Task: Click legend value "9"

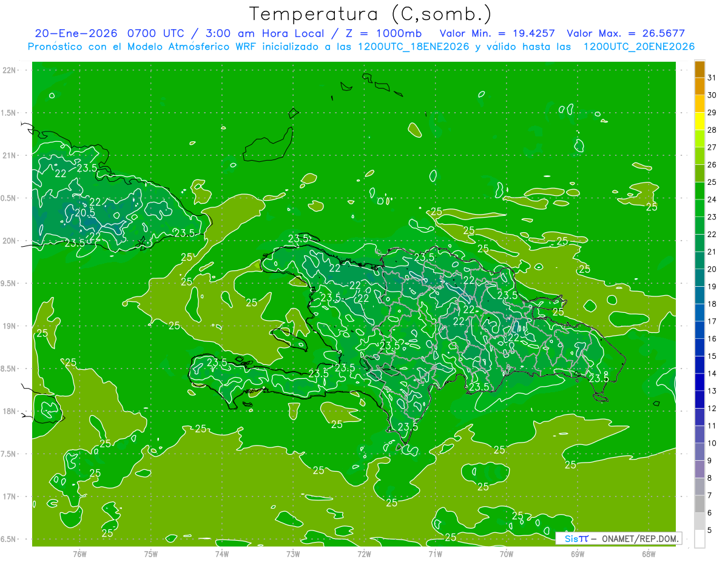Action: point(710,461)
